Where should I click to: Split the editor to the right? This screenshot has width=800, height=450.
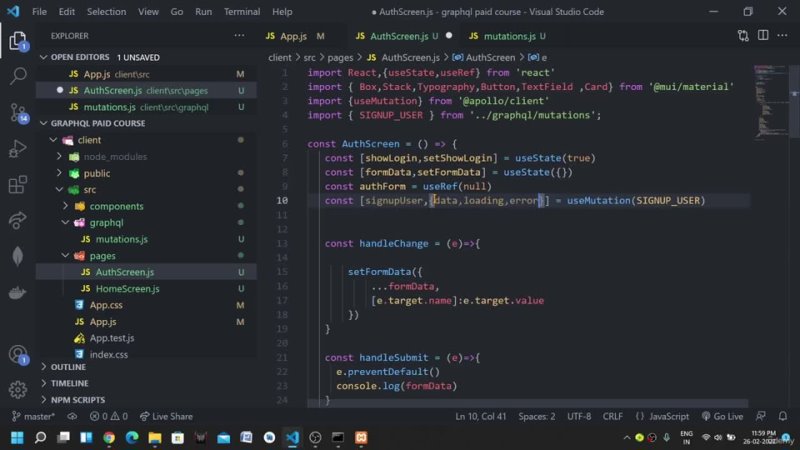(x=763, y=36)
